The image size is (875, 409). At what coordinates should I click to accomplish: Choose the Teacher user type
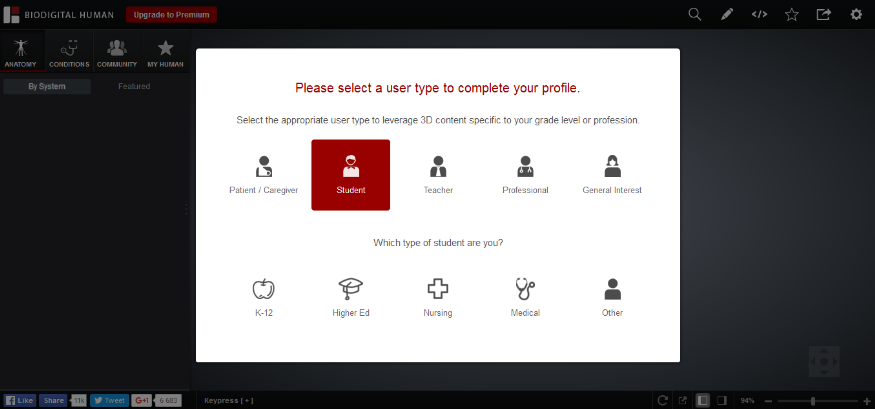(438, 175)
